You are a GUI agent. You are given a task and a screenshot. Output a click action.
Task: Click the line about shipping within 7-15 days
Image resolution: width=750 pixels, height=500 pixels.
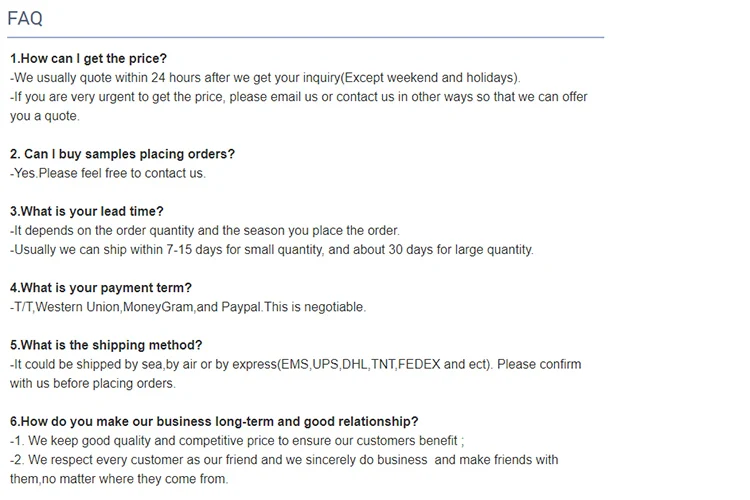pos(272,249)
